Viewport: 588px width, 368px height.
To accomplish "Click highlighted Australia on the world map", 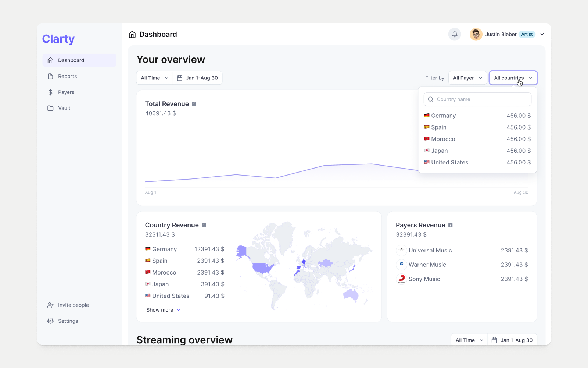I will [351, 294].
